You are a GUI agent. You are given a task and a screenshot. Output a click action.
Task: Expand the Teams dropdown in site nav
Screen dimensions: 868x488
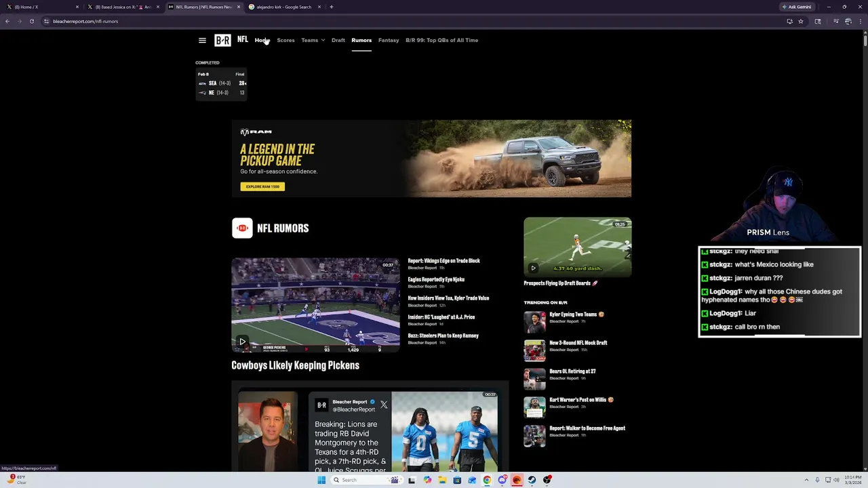coord(313,40)
